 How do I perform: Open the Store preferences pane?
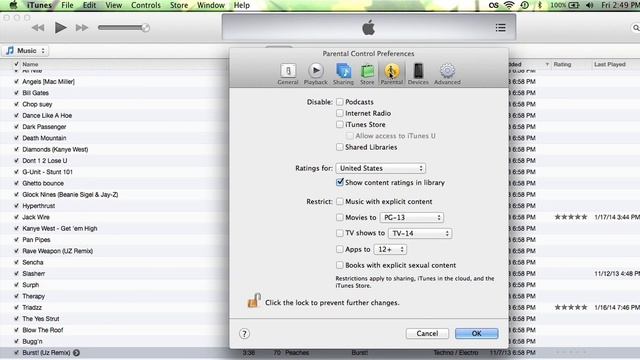[367, 74]
